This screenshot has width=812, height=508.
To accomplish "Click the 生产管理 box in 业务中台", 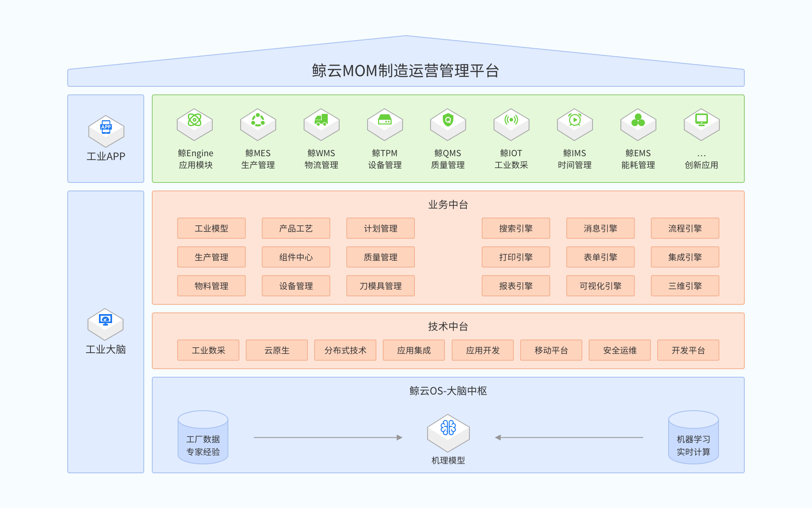I will pos(211,257).
